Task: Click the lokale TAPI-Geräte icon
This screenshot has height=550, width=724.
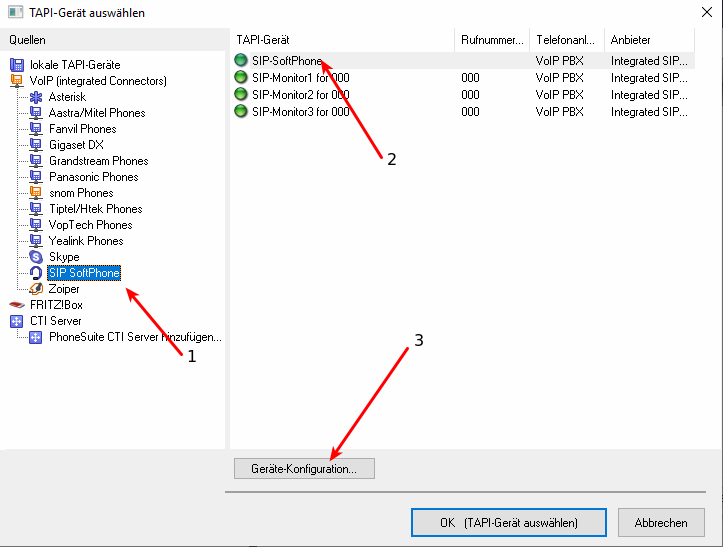Action: (16, 65)
